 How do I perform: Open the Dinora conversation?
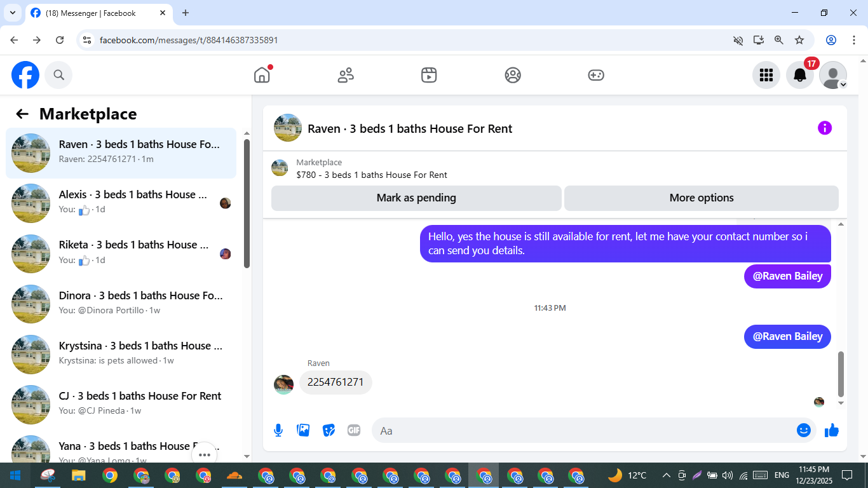tap(121, 304)
